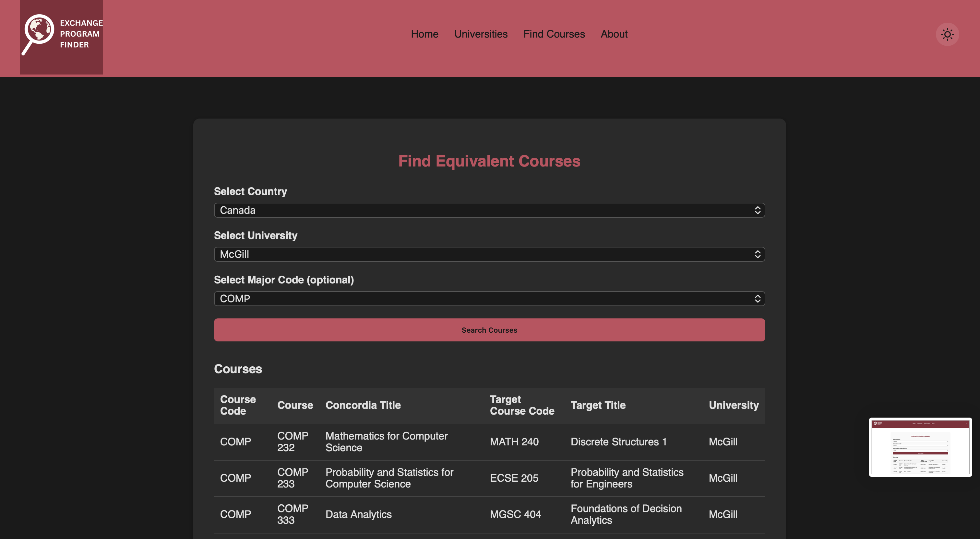Click the screenshot preview thumbnail
Screen dimensions: 980x539
click(x=920, y=447)
